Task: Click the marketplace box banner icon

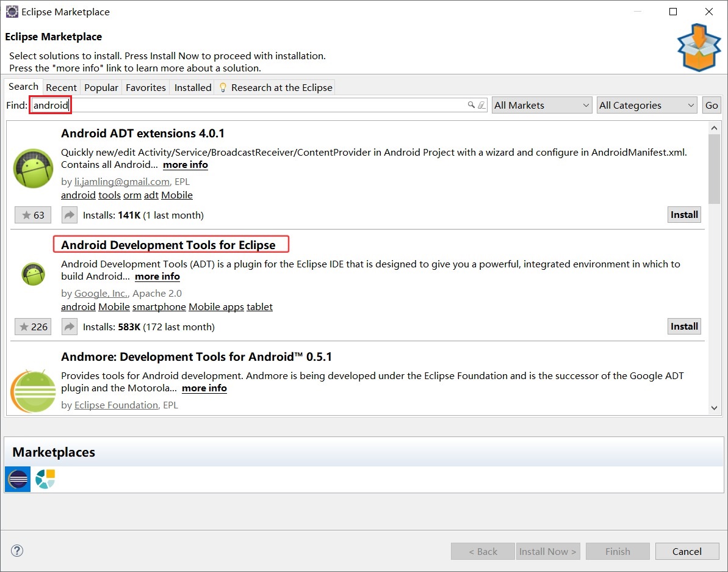Action: pos(699,48)
